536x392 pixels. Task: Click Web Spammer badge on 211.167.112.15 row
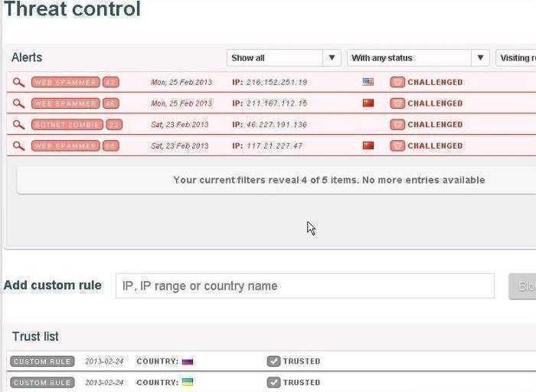[x=65, y=103]
